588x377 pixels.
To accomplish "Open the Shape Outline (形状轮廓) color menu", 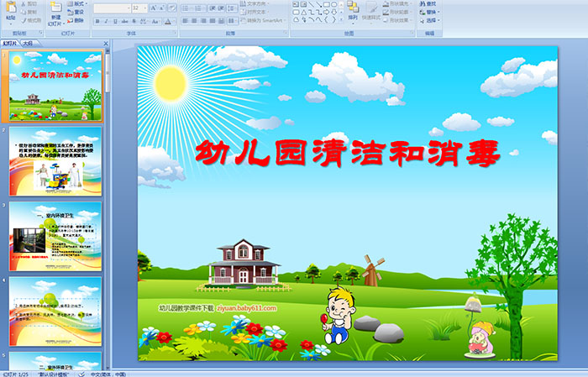I will pyautogui.click(x=396, y=12).
